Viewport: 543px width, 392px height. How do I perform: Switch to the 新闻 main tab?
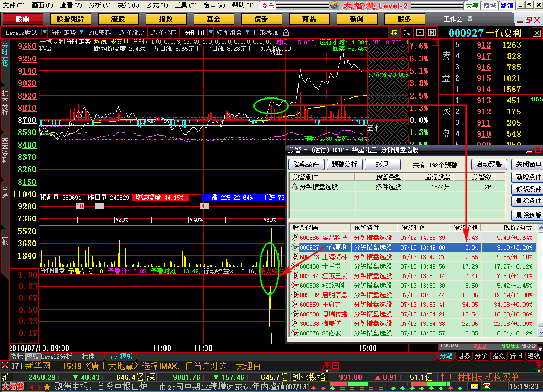click(x=357, y=19)
